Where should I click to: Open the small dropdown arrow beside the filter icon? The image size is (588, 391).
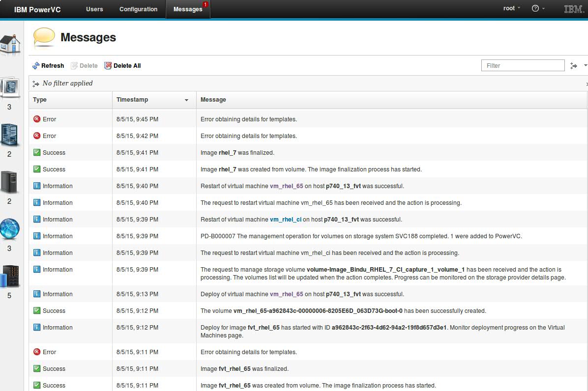pos(586,65)
